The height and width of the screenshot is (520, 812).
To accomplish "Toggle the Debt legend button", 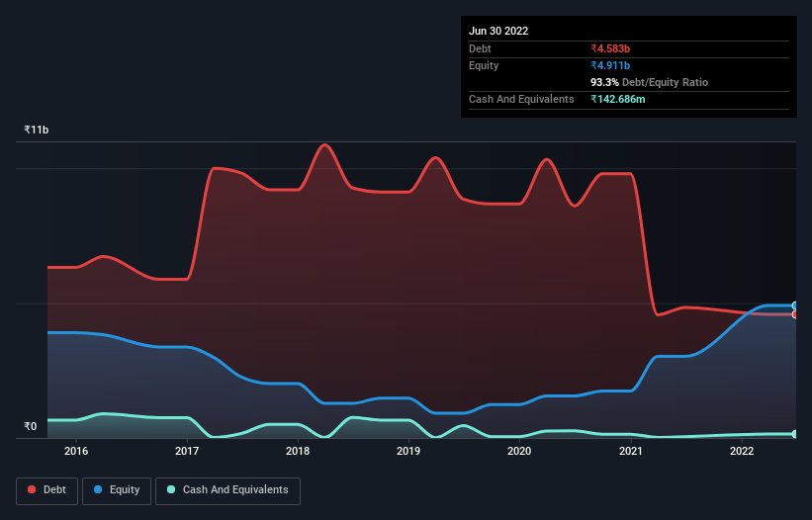I will [x=46, y=490].
